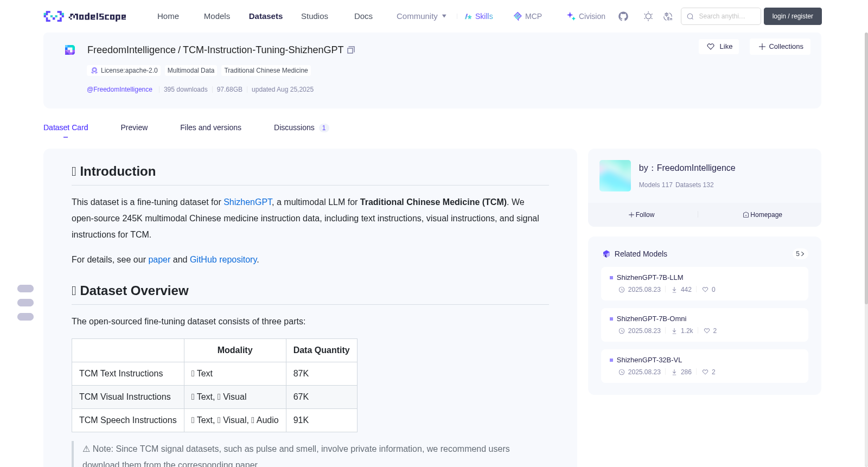Screen dimensions: 868x467
Task: Open the Discussions tab
Action: pyautogui.click(x=301, y=127)
